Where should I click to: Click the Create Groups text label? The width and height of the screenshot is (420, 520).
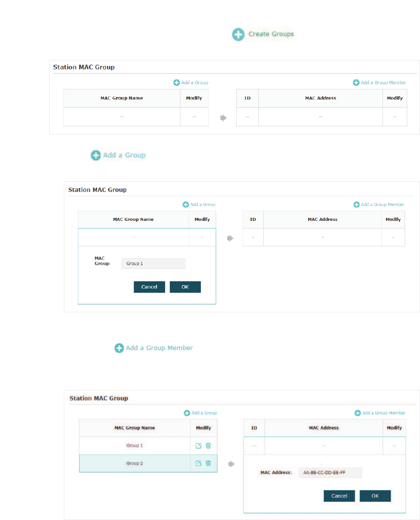point(271,34)
